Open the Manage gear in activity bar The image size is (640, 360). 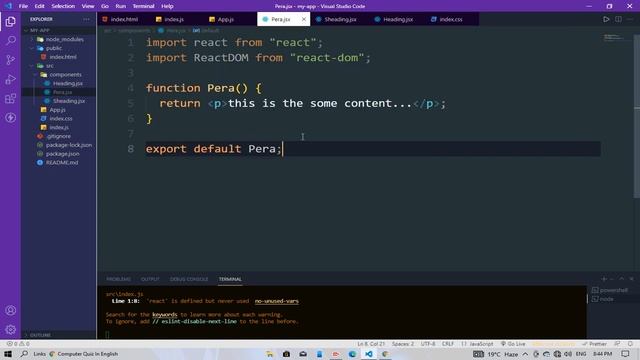[x=11, y=329]
